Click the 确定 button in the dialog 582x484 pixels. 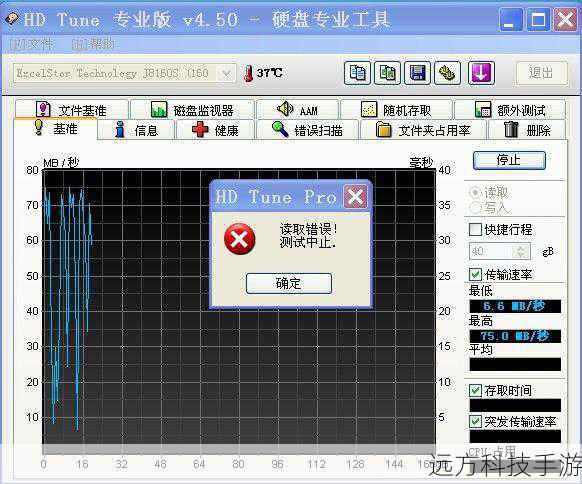(289, 284)
